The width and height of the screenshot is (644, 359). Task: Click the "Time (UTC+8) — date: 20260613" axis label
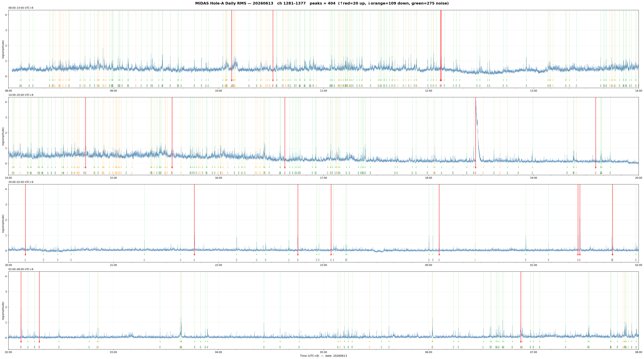coord(323,356)
